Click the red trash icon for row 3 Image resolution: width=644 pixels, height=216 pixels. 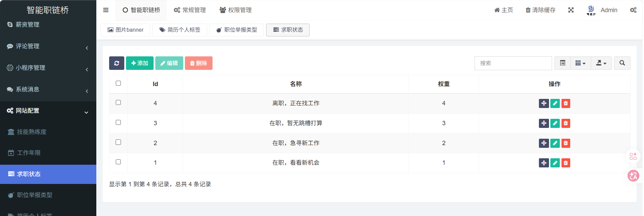[566, 123]
